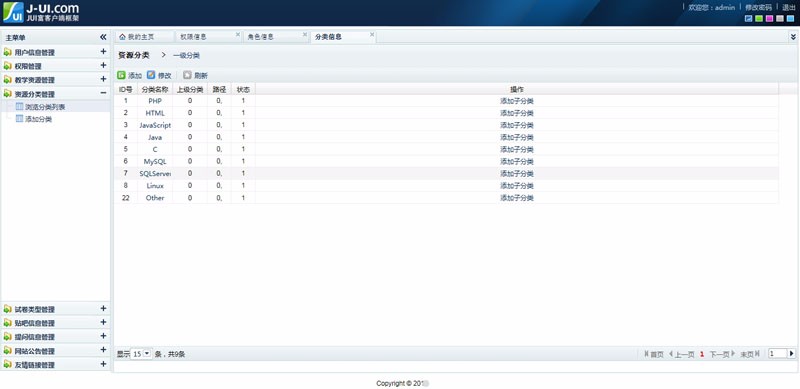Viewport: 800px width, 389px height.
Task: Click the green 添加 toolbar icon
Action: click(x=121, y=75)
